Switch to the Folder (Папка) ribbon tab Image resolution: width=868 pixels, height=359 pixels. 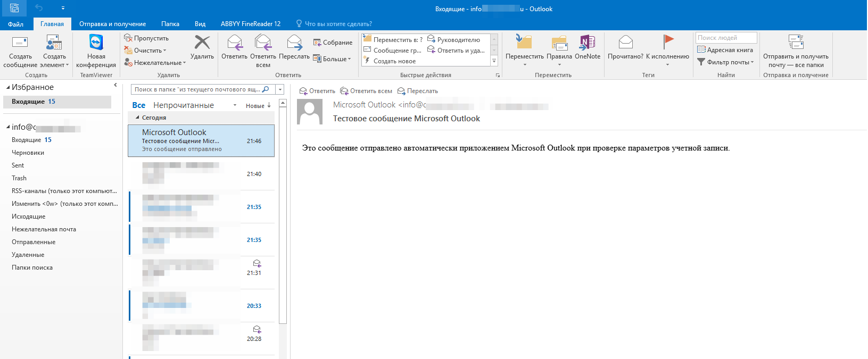pyautogui.click(x=170, y=24)
